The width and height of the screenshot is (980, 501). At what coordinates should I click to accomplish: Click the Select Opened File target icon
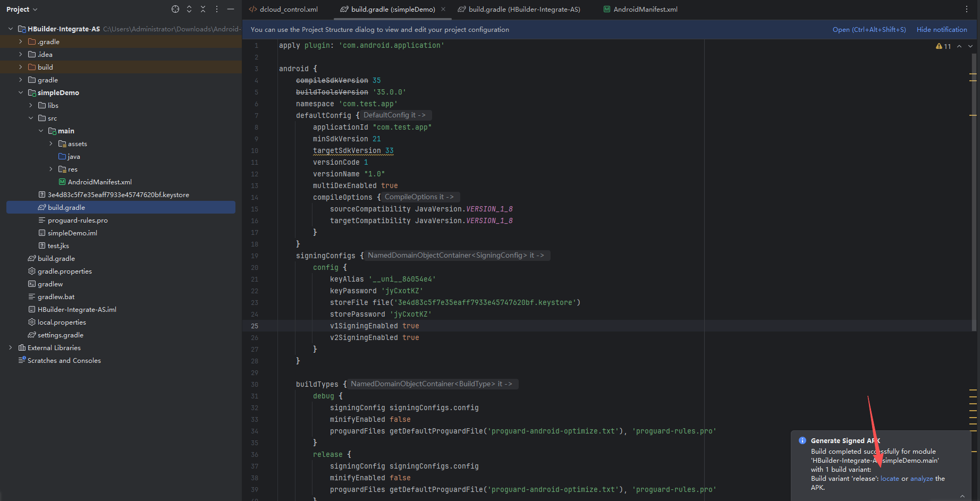click(x=175, y=9)
